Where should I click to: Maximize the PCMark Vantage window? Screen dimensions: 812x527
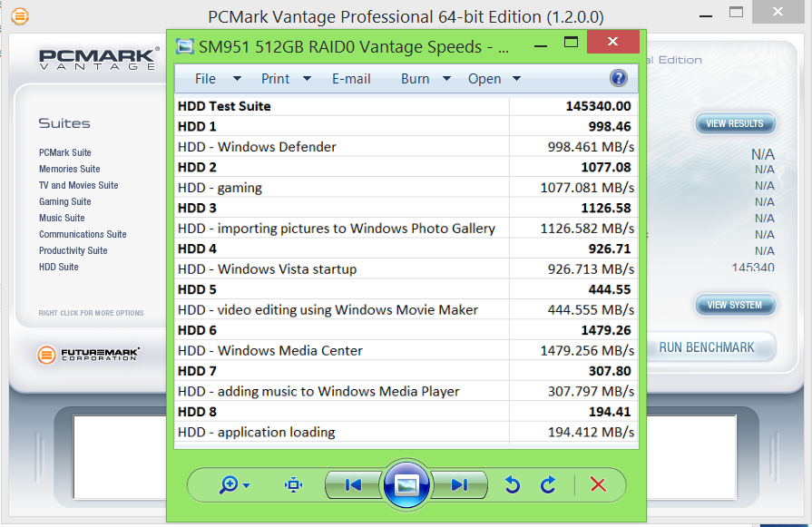pyautogui.click(x=736, y=12)
